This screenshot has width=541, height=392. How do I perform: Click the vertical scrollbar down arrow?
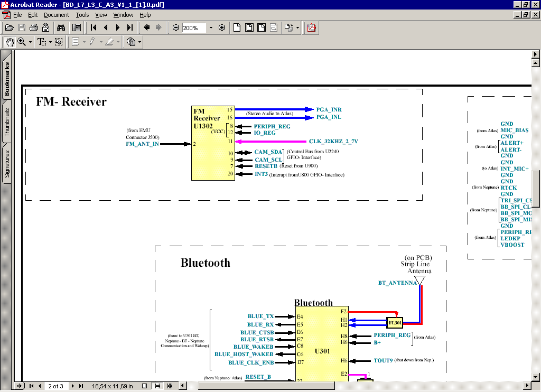[536, 377]
